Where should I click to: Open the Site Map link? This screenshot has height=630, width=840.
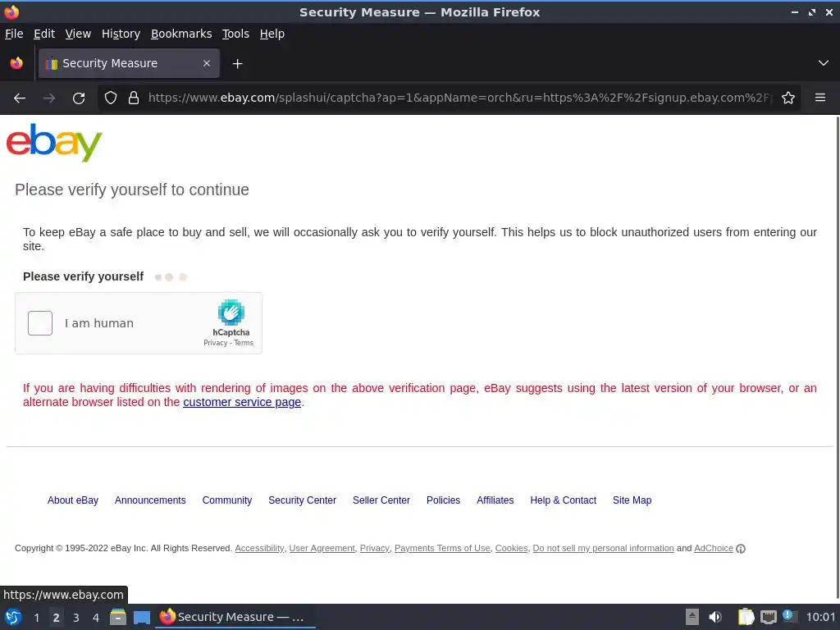tap(632, 500)
